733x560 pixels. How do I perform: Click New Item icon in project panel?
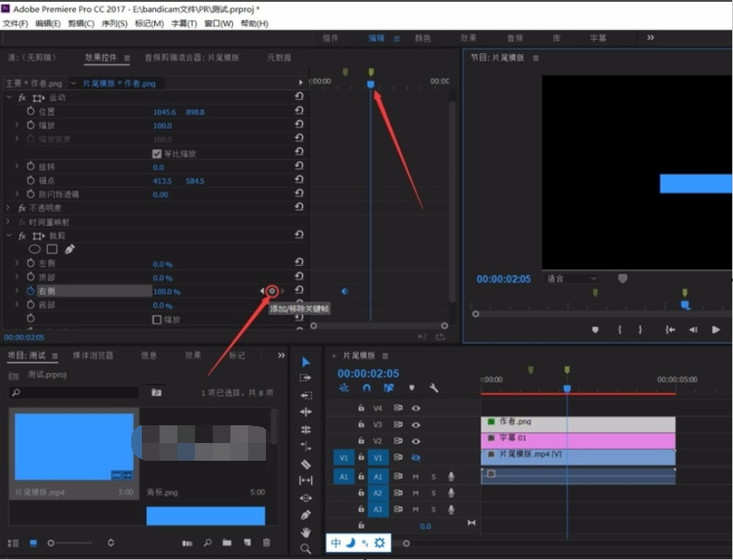pyautogui.click(x=246, y=542)
